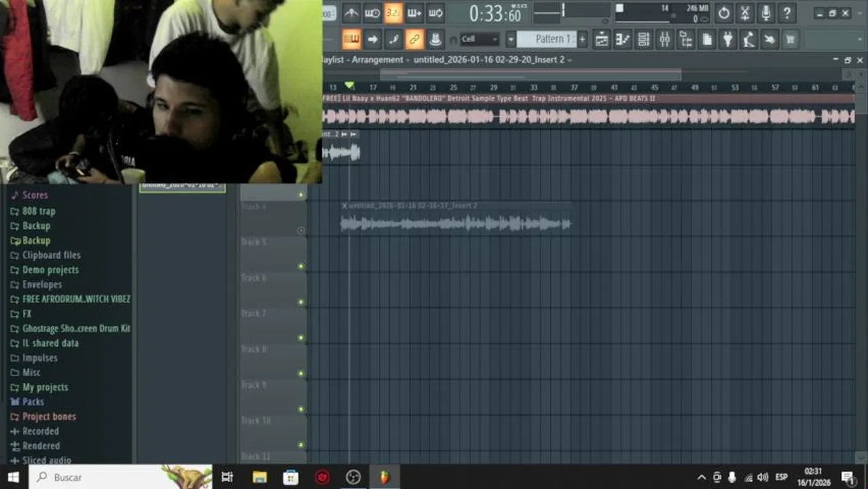
Task: Open File Explorer from the taskbar
Action: (259, 477)
